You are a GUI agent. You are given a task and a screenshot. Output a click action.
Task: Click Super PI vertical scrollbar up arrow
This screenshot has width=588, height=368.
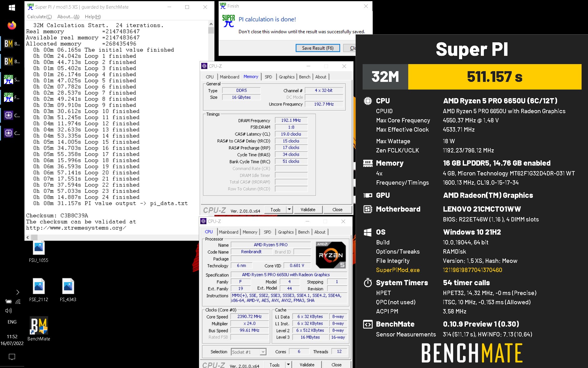point(211,24)
